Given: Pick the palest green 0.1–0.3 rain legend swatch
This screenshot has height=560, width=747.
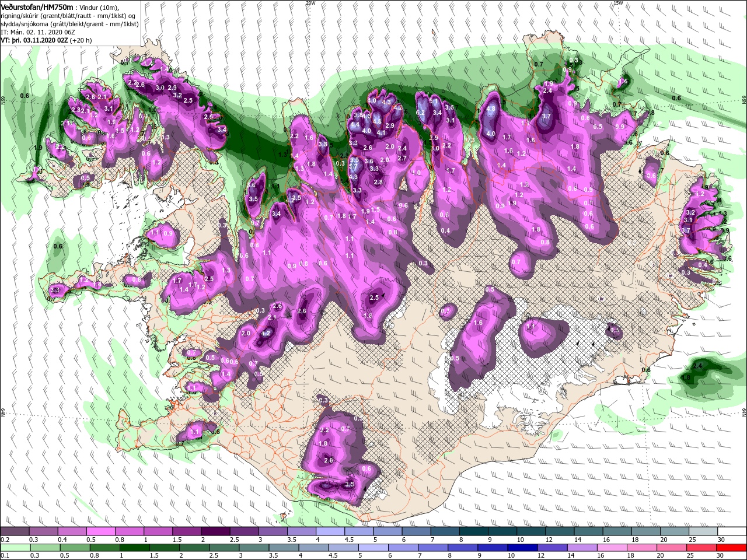Looking at the screenshot, I should (15, 548).
